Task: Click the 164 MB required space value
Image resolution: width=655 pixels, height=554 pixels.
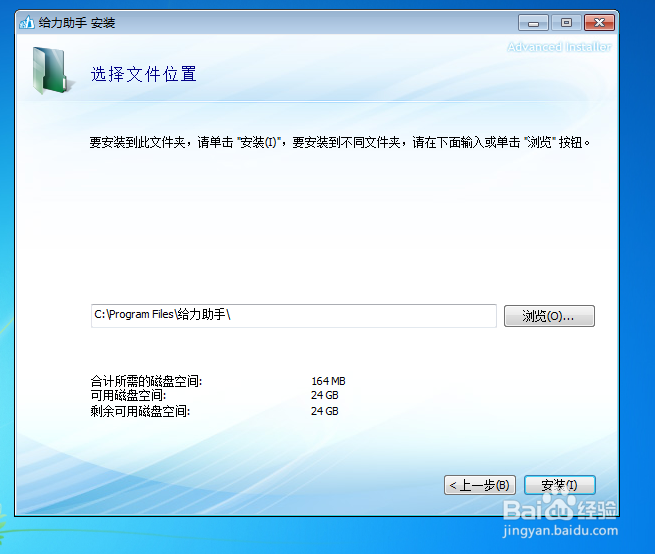Action: [x=328, y=381]
